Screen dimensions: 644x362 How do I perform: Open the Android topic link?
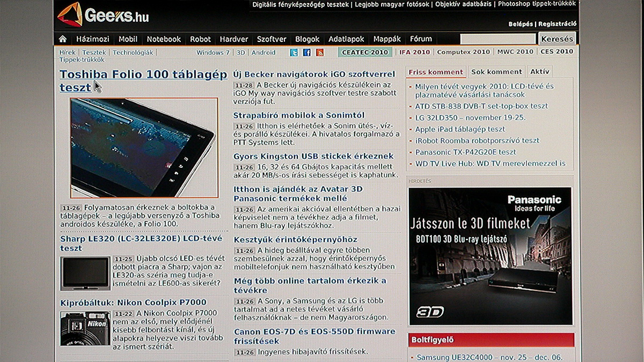[264, 53]
